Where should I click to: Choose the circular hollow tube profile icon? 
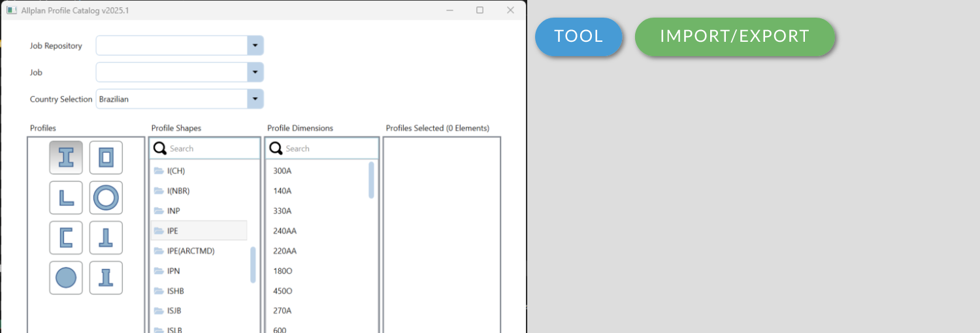pyautogui.click(x=106, y=197)
